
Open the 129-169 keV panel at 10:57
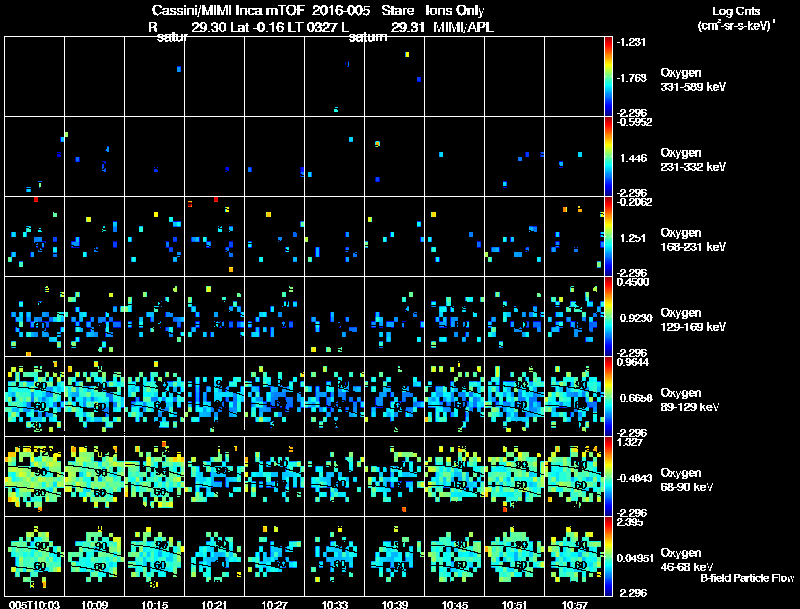pos(574,316)
